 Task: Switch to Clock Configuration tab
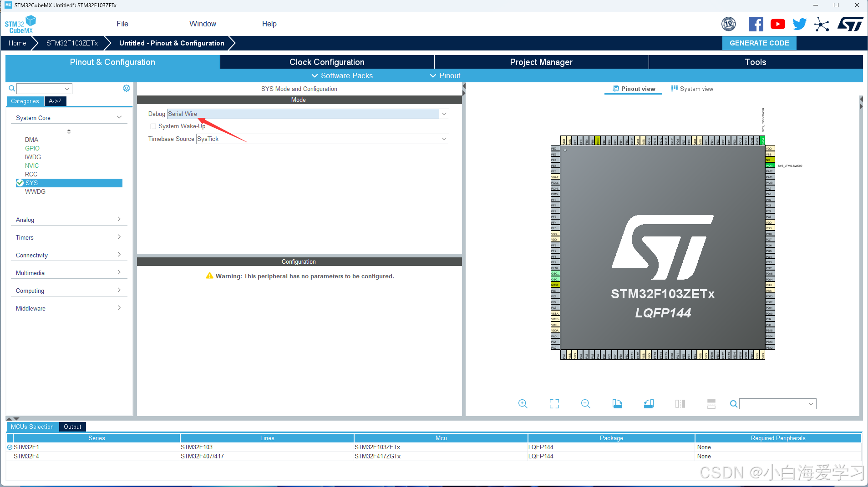327,62
